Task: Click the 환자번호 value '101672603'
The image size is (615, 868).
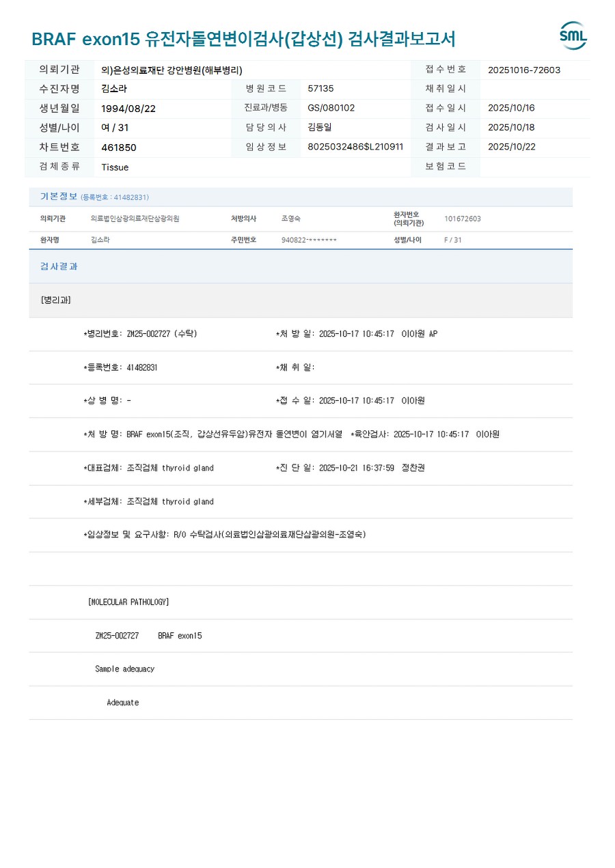Action: [463, 219]
